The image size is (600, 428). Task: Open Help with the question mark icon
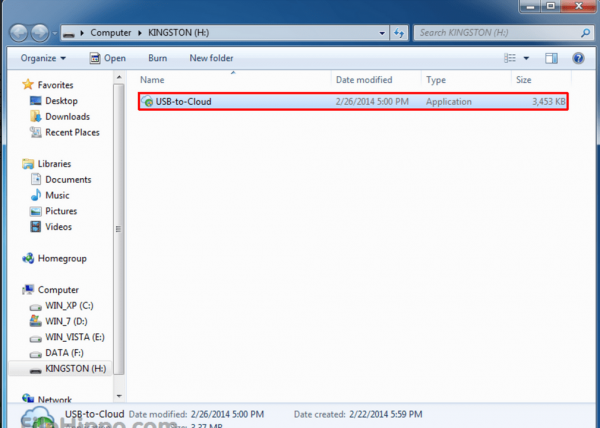click(x=578, y=58)
